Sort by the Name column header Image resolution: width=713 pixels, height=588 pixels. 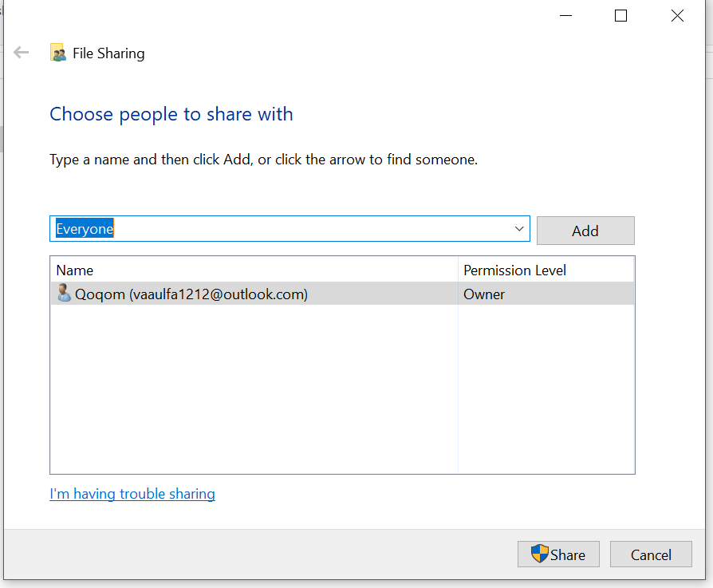(x=254, y=270)
